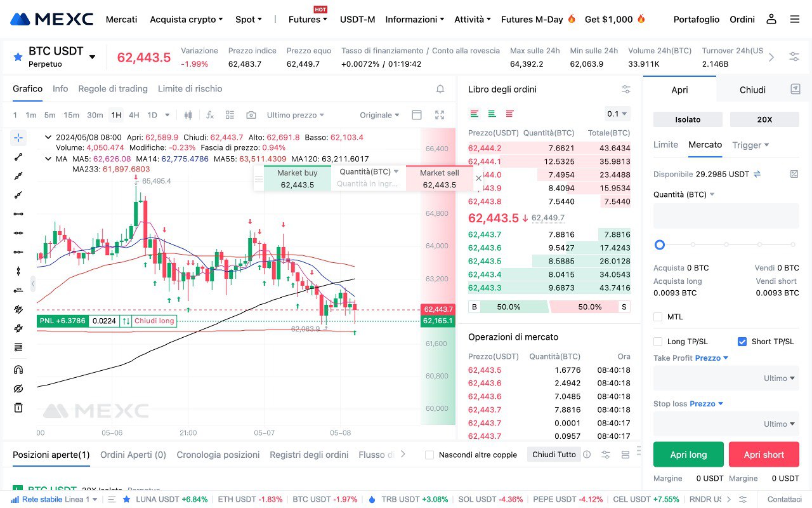Take a chart snapshot with the camera icon

[x=251, y=115]
